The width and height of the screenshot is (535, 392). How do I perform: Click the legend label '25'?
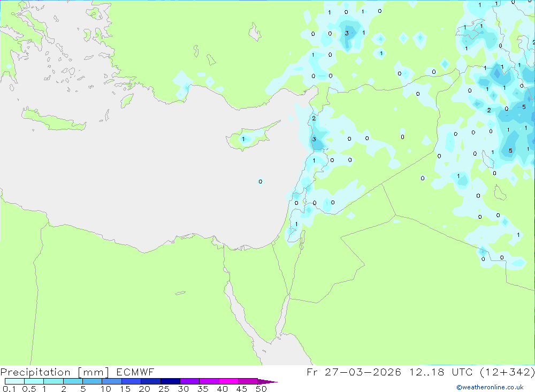[164, 389]
